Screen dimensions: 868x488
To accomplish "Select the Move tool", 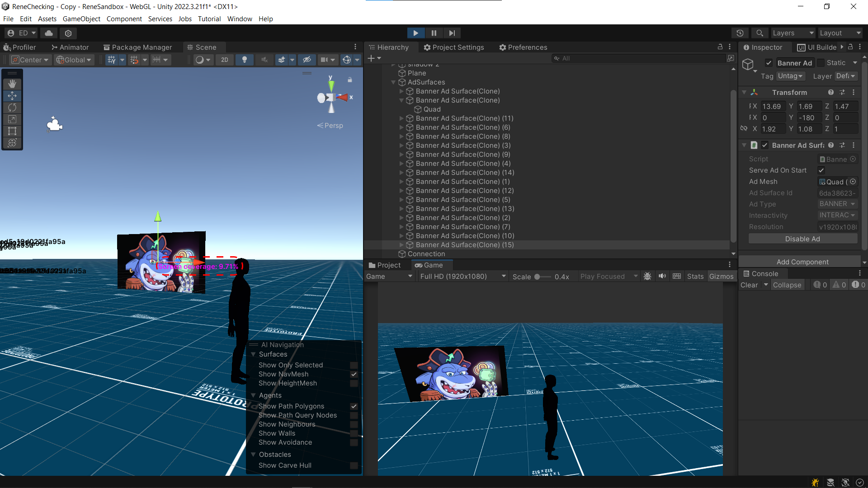I will [12, 95].
